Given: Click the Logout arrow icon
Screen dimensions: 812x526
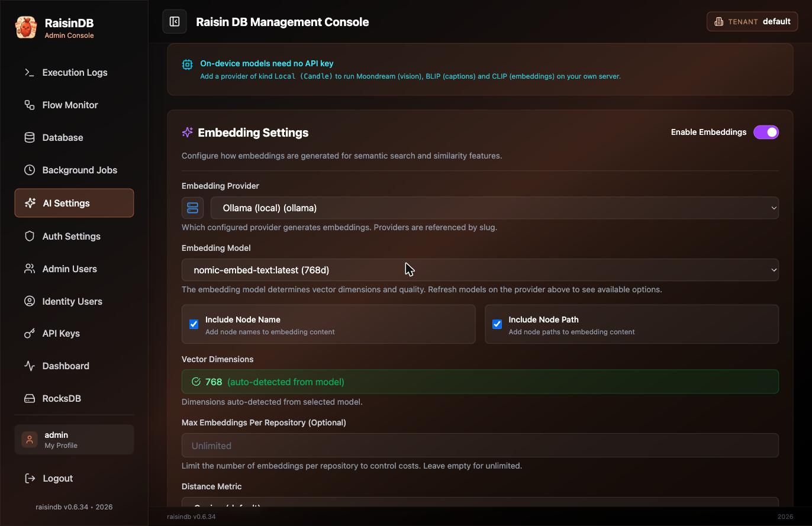Looking at the screenshot, I should click(x=30, y=478).
